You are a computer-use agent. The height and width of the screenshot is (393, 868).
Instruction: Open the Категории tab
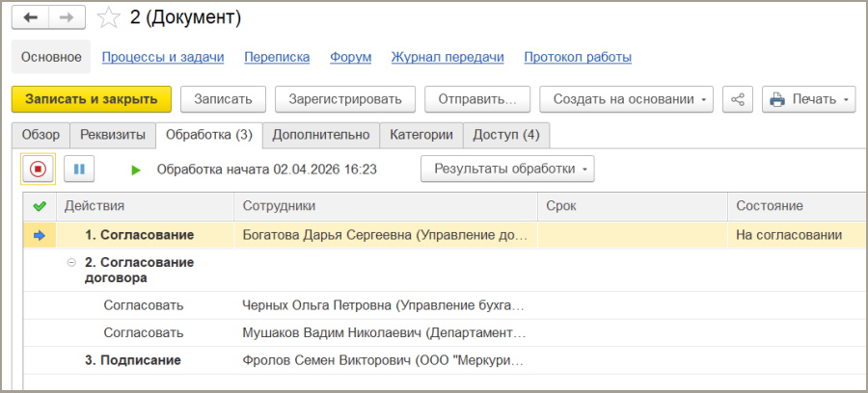pyautogui.click(x=421, y=135)
